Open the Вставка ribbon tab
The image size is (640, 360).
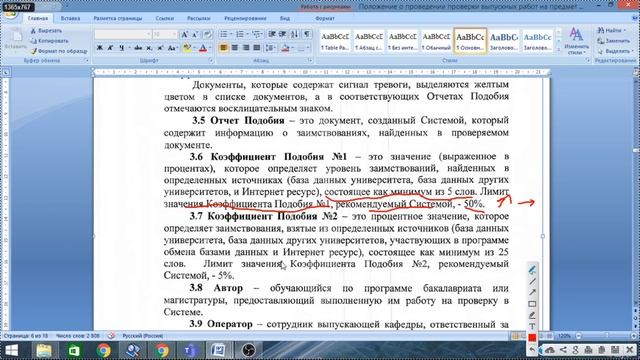click(70, 18)
